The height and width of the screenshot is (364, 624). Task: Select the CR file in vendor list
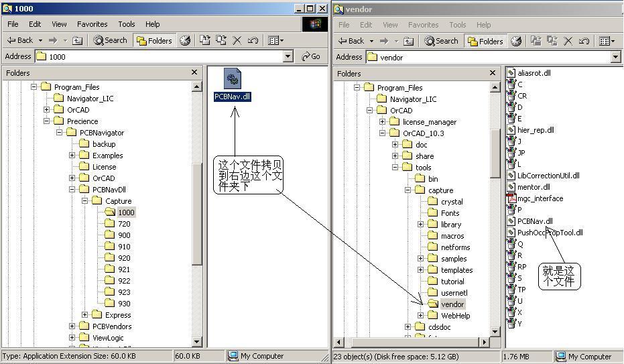517,96
